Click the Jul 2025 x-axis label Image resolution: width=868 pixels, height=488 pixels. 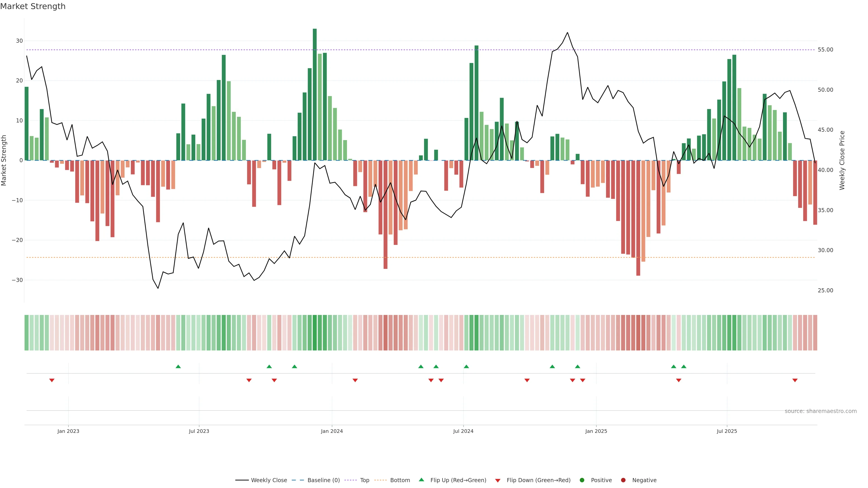pos(727,431)
